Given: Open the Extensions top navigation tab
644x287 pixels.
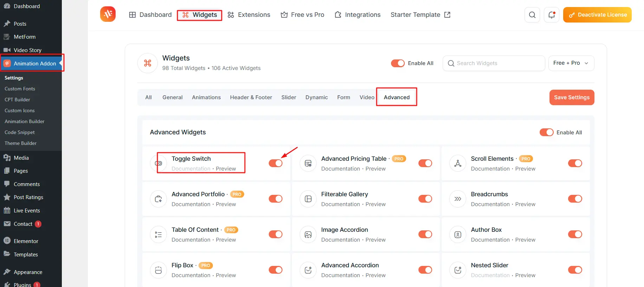Looking at the screenshot, I should 249,15.
